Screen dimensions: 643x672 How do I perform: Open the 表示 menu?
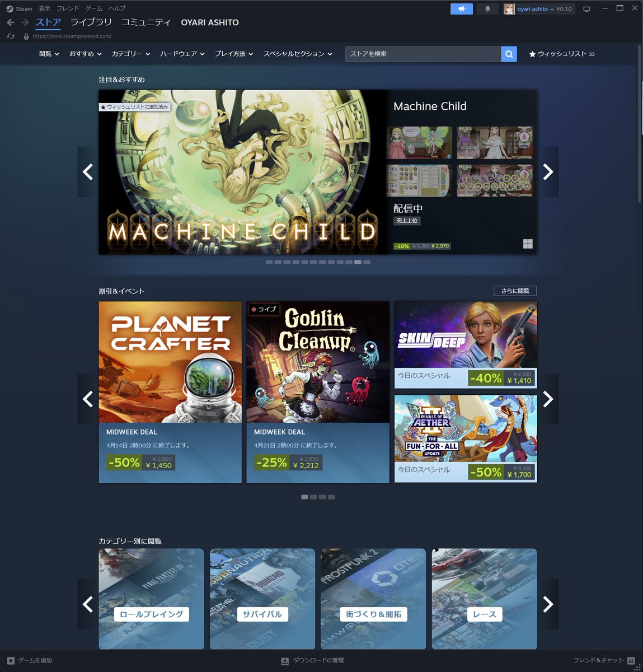pyautogui.click(x=44, y=8)
